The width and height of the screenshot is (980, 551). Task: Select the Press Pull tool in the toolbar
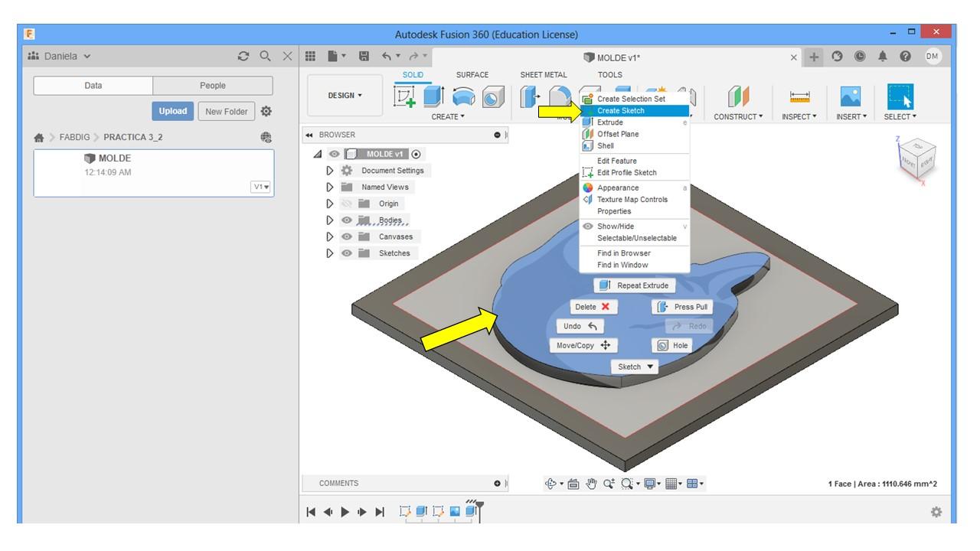(530, 96)
